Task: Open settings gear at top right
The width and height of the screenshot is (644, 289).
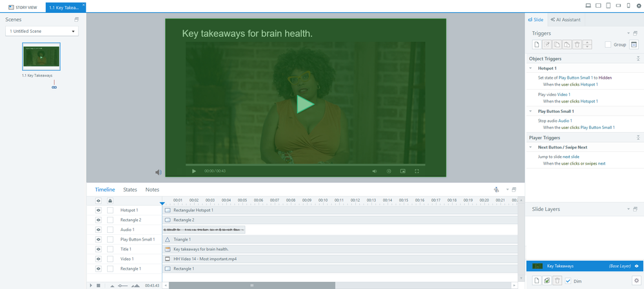Action: point(638,5)
